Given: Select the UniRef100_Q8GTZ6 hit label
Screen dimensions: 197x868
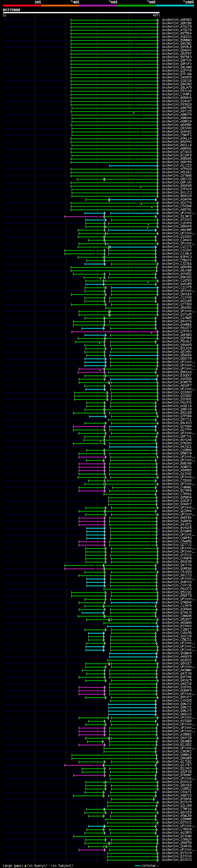Looking at the screenshot, I should [177, 179].
